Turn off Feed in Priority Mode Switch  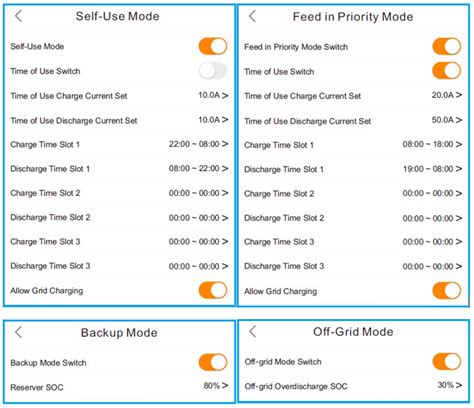click(x=447, y=46)
